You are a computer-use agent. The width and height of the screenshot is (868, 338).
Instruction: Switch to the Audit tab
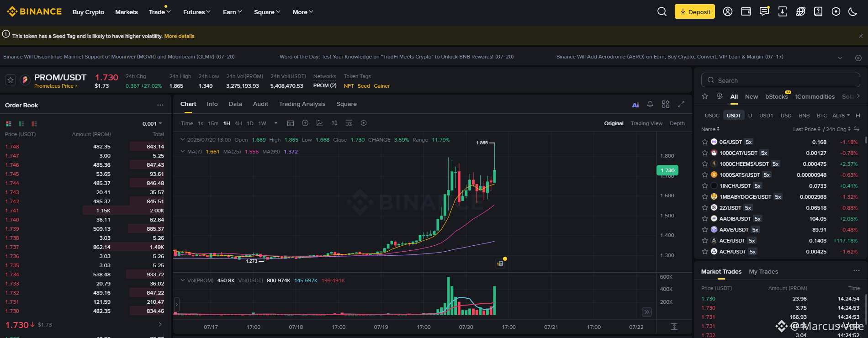click(x=260, y=104)
